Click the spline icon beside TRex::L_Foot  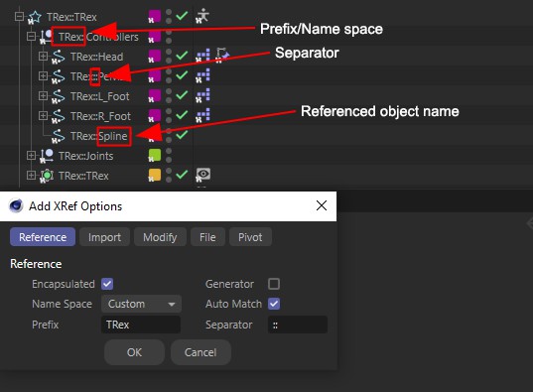[x=59, y=96]
